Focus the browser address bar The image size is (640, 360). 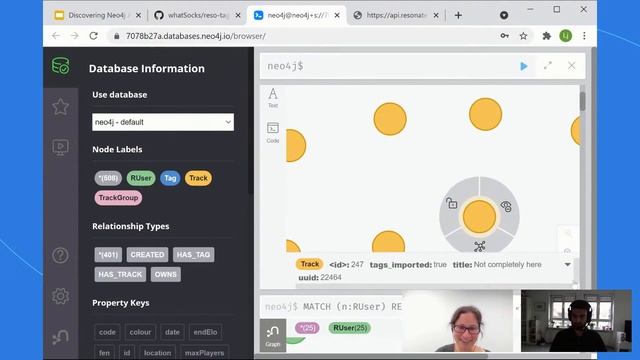[x=302, y=36]
